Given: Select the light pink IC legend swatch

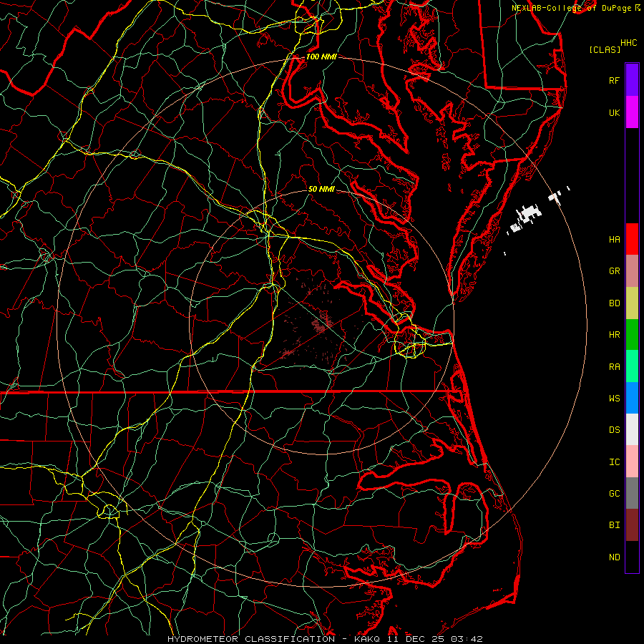Looking at the screenshot, I should (632, 462).
